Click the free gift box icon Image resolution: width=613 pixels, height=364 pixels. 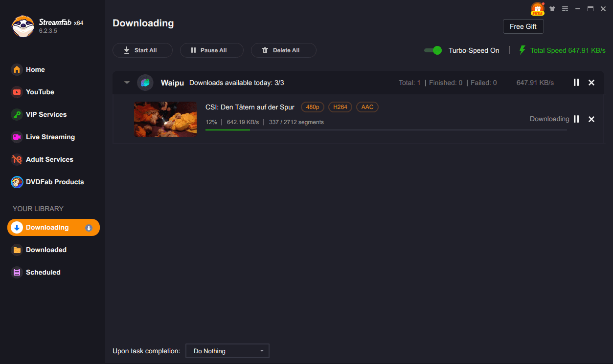point(538,9)
